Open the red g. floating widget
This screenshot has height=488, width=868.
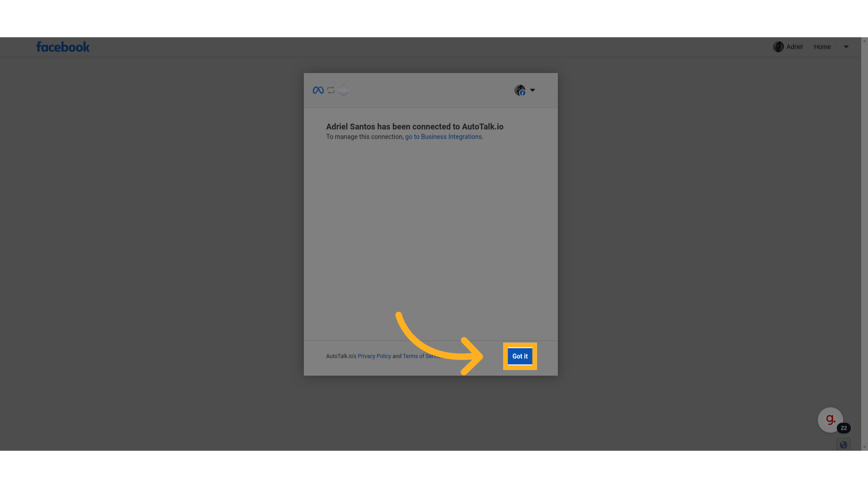point(830,420)
